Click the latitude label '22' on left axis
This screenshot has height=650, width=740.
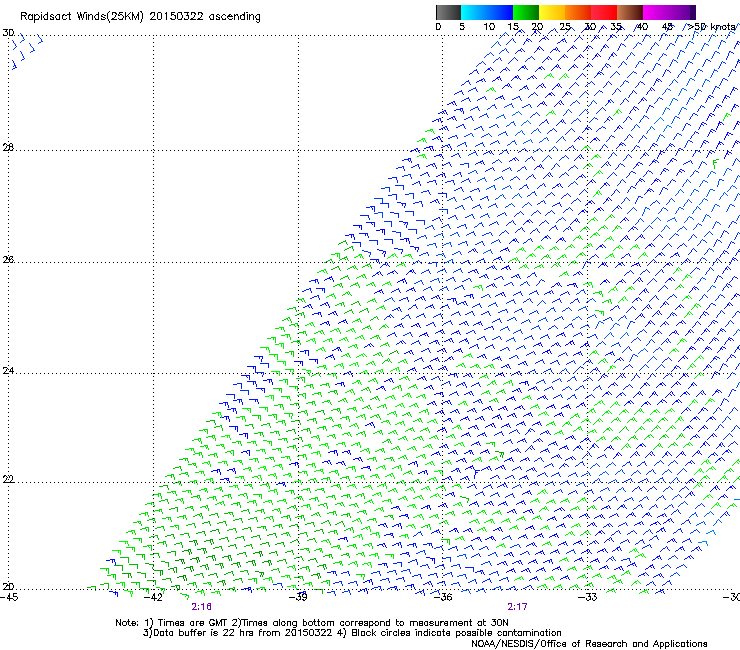pos(8,479)
